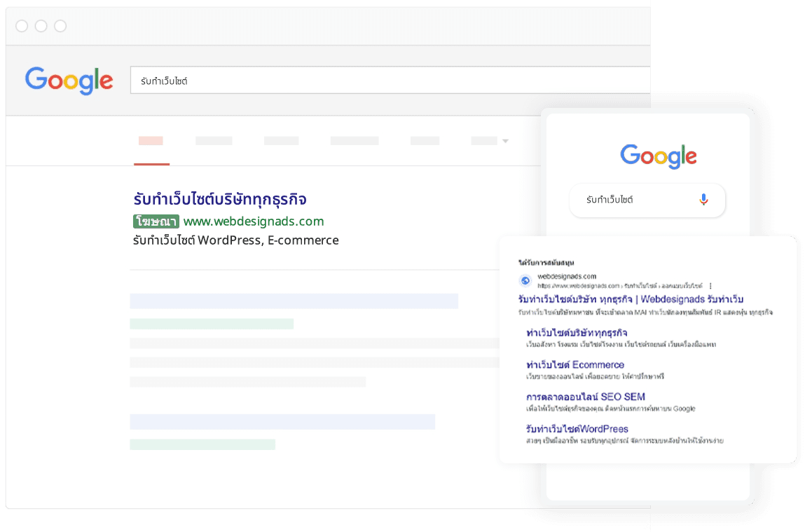Expand the dropdown arrow beside the last results tab
Screen dimensions: 812x532
(505, 141)
